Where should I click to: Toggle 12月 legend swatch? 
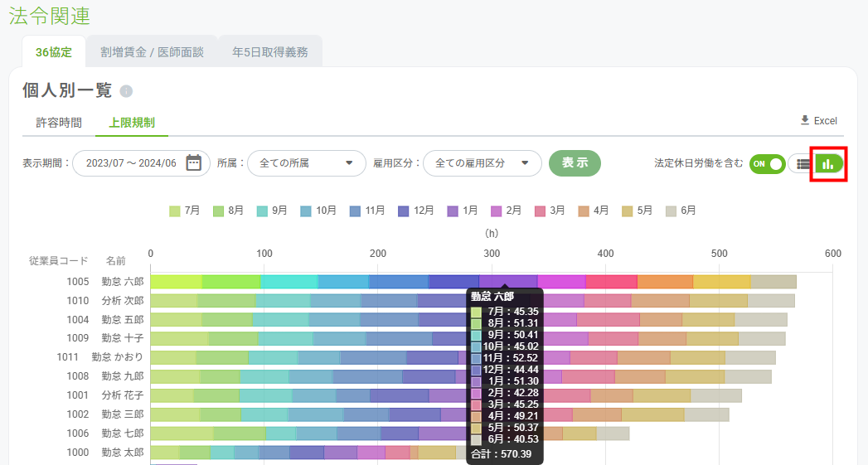[x=404, y=211]
